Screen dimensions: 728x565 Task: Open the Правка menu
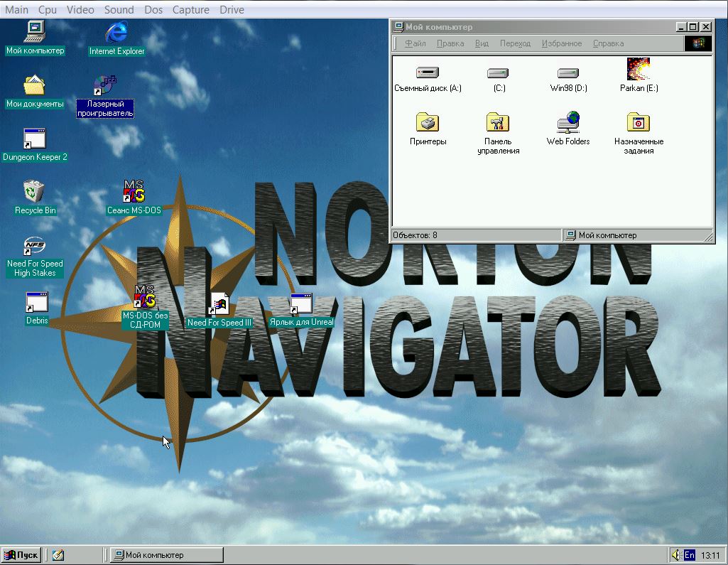coord(450,43)
